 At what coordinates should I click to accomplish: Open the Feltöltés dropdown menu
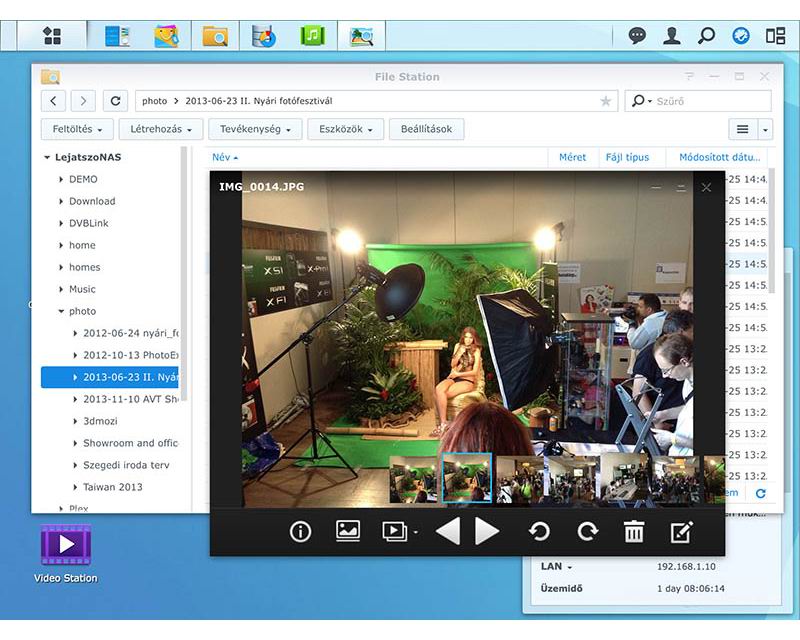76,129
